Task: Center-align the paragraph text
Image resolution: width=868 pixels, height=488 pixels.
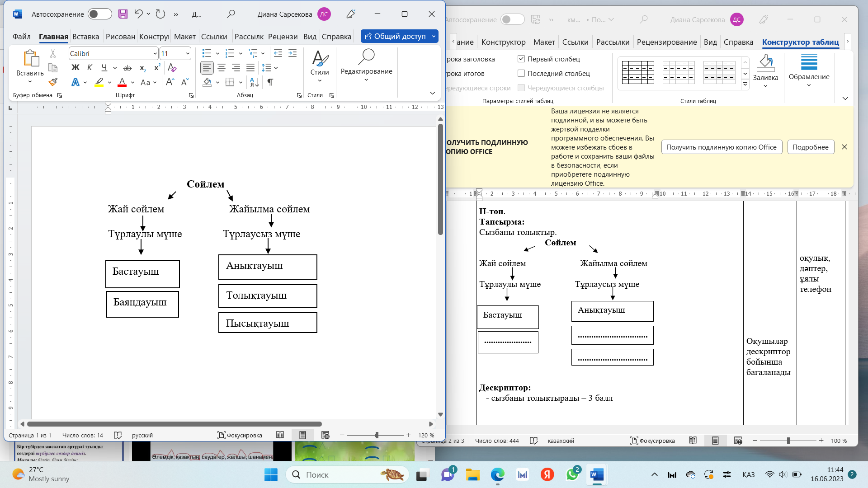Action: click(222, 68)
